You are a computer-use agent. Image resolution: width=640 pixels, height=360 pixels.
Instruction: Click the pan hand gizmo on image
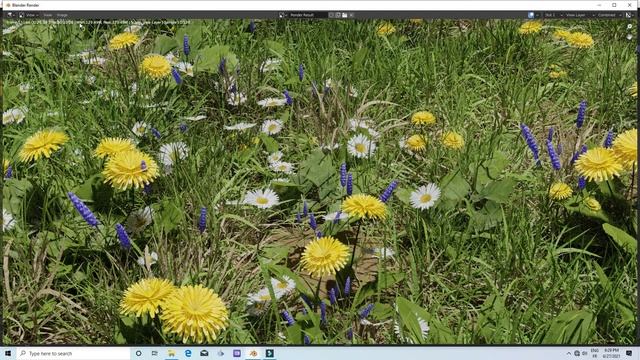click(x=630, y=37)
